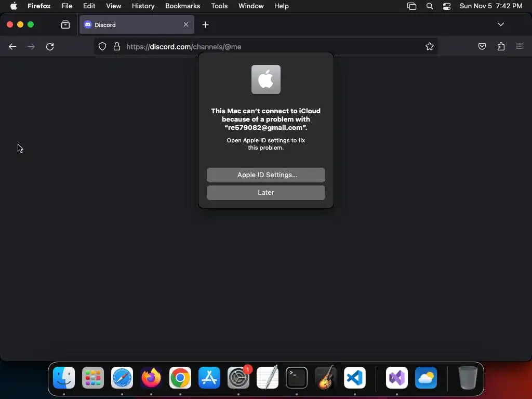The image size is (532, 399).
Task: Click the Apple logo in iCloud dialog
Action: click(265, 79)
